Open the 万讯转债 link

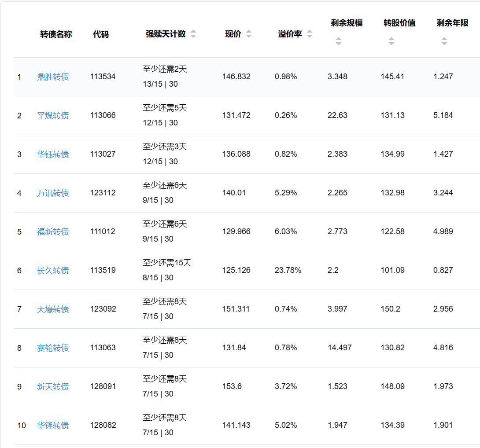[53, 193]
